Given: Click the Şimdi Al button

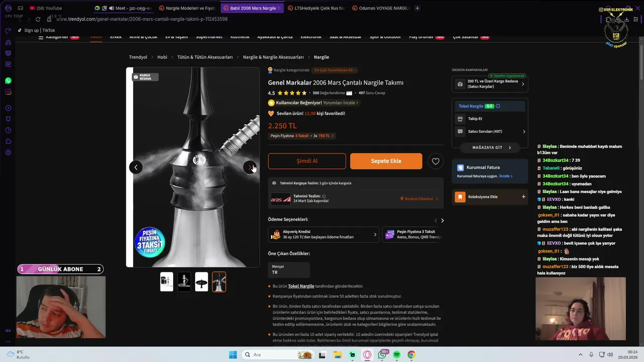Looking at the screenshot, I should (307, 161).
